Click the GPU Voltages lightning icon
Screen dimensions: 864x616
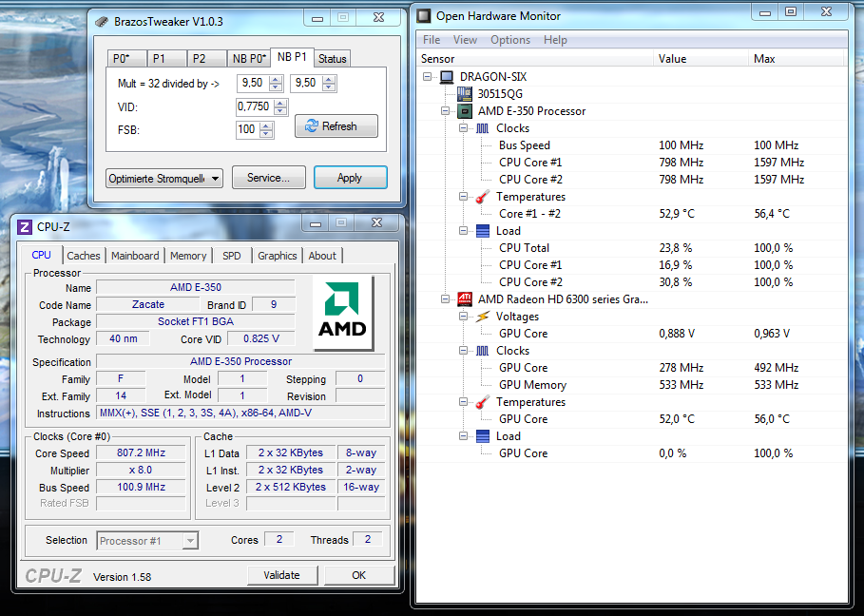482,317
